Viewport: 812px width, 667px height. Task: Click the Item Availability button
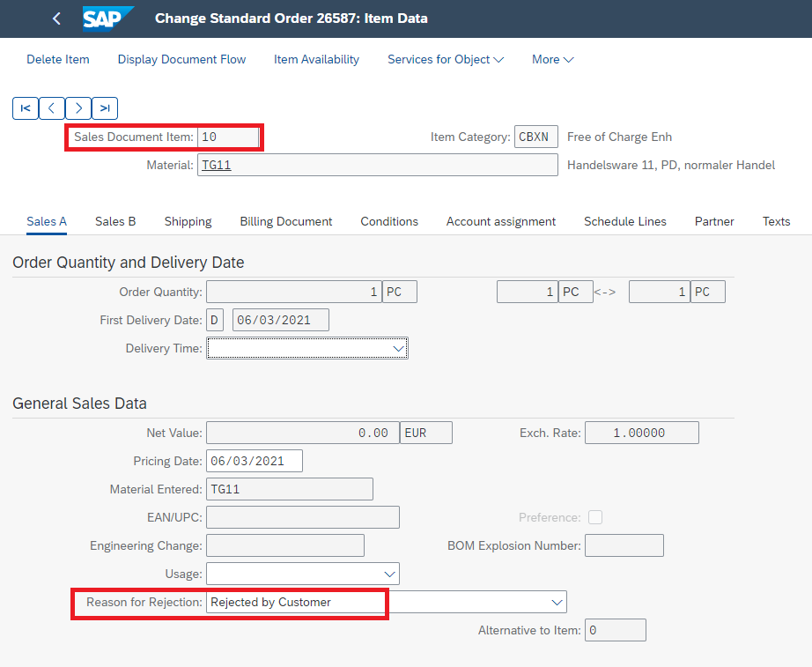[316, 60]
